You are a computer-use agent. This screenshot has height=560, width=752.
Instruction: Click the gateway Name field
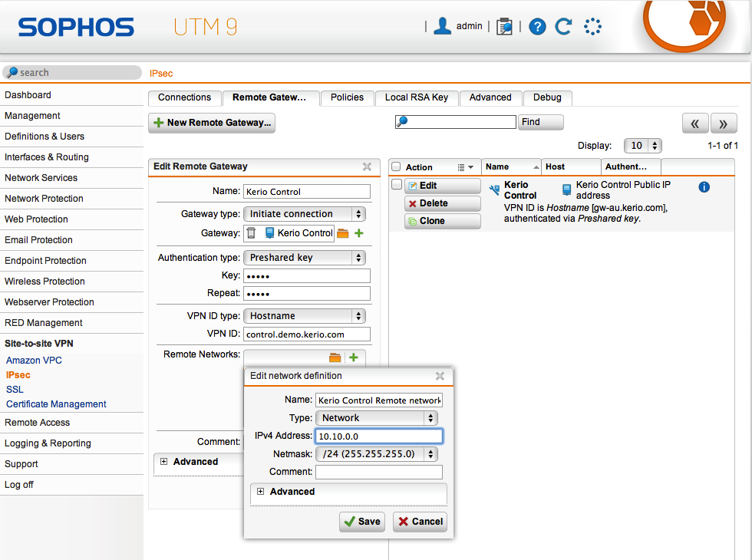(307, 192)
